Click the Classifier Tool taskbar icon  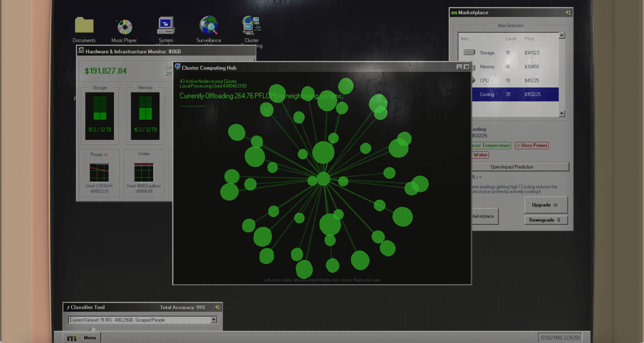coord(68,307)
